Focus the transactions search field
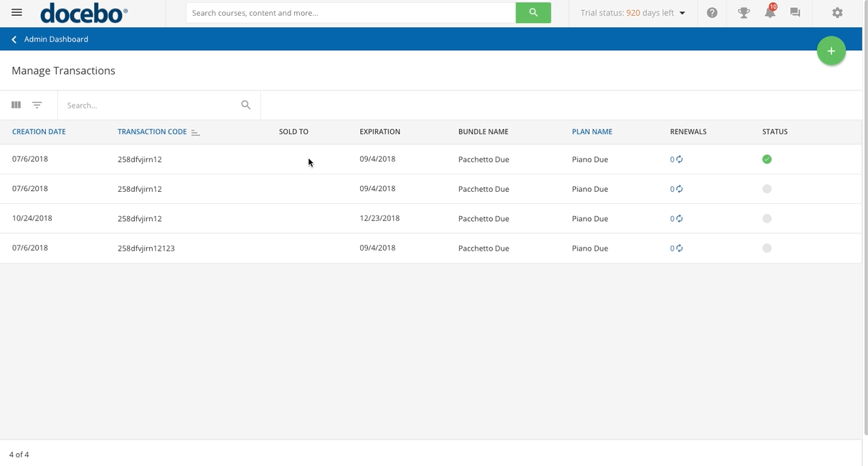 click(151, 106)
